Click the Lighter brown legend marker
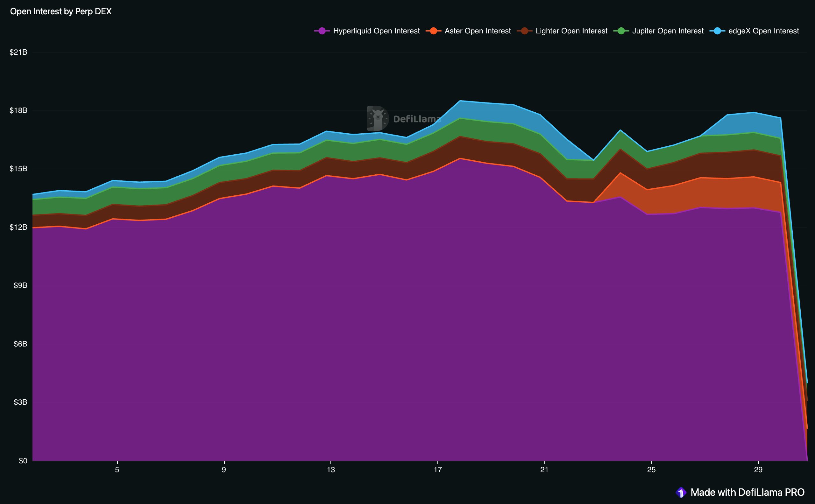Viewport: 815px width, 504px height. tap(524, 31)
